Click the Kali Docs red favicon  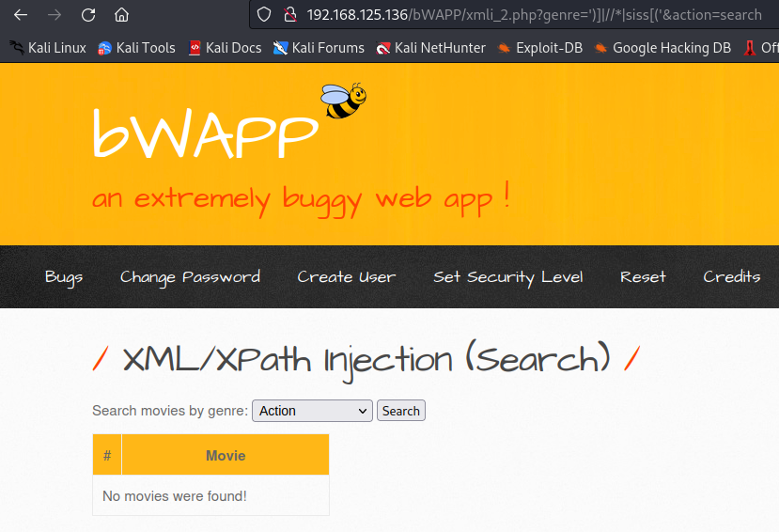pos(195,48)
